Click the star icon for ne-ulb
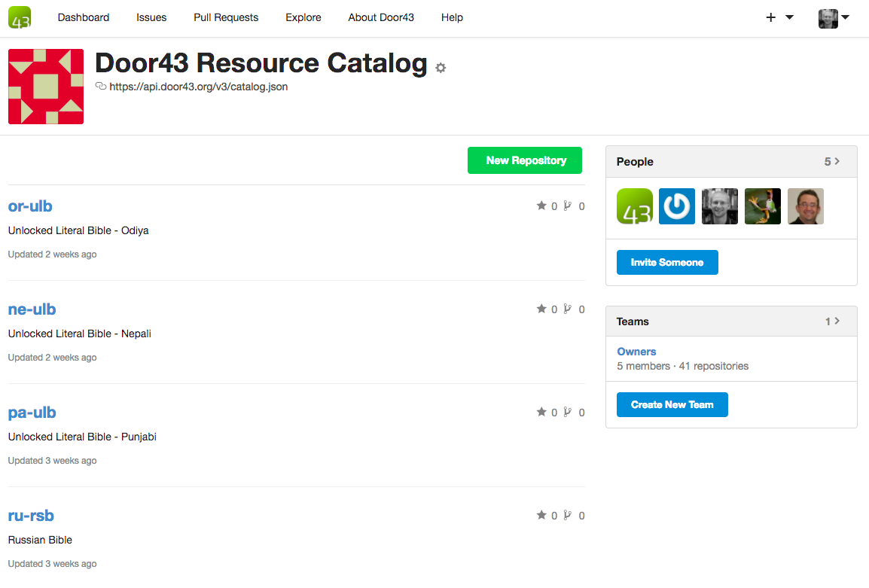869x588 pixels. (x=541, y=309)
